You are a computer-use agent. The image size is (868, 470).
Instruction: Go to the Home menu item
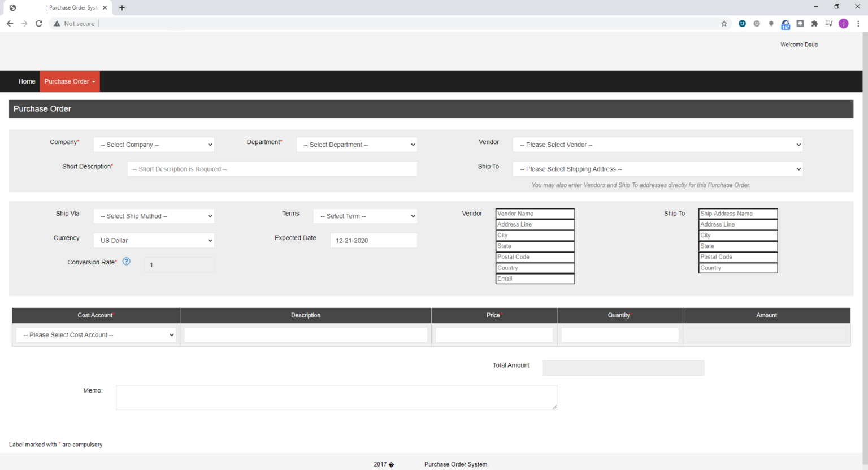pos(27,81)
